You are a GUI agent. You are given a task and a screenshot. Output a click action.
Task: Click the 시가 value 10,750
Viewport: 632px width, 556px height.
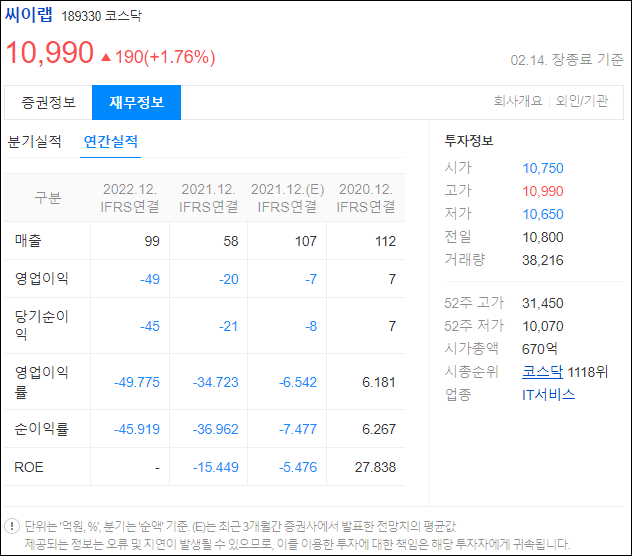[x=543, y=168]
